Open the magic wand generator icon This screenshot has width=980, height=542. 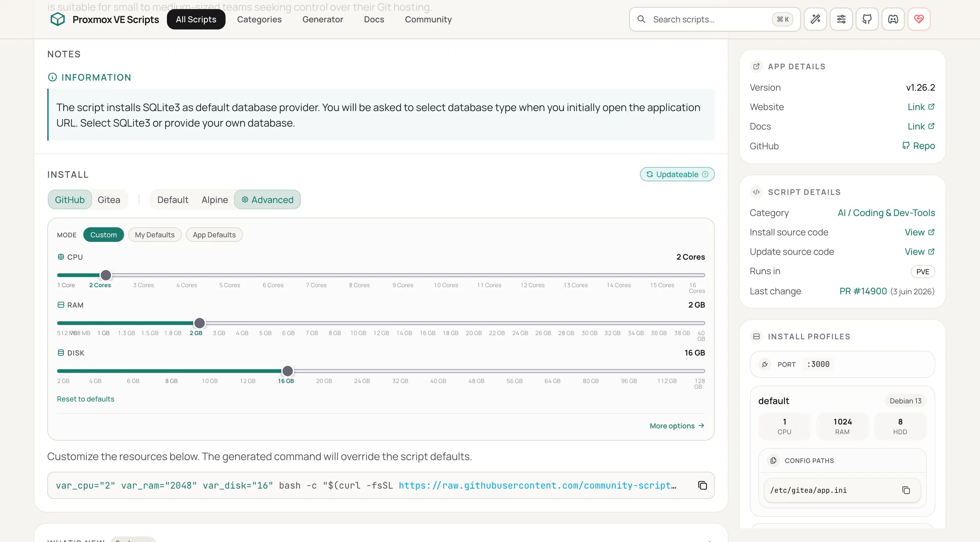[815, 19]
